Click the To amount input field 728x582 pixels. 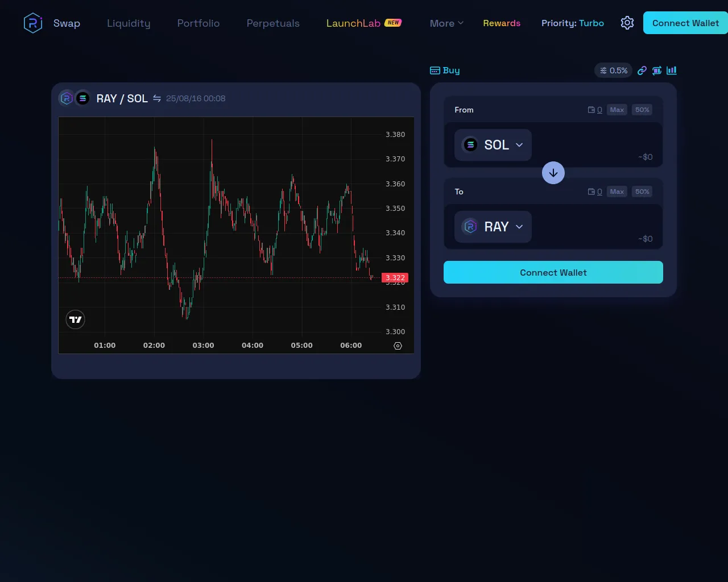tap(594, 224)
